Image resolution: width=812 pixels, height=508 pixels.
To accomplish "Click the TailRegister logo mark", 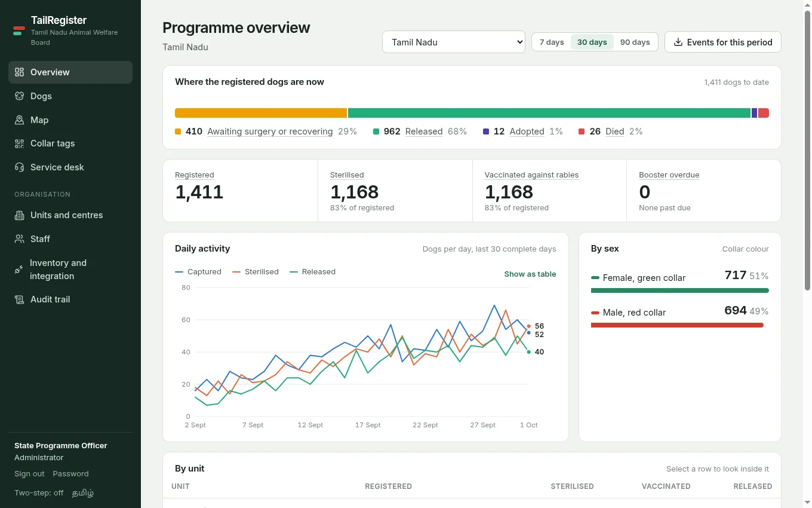I will pos(19,30).
